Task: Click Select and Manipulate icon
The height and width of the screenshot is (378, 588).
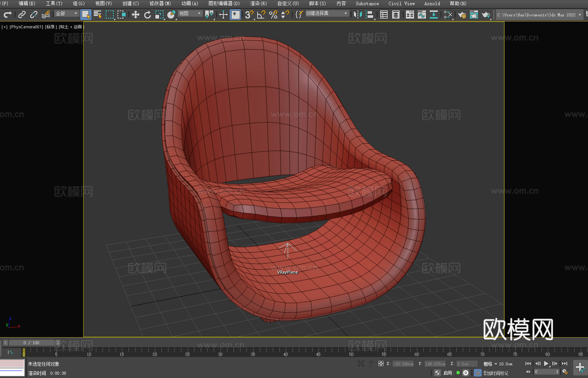Action: (x=223, y=14)
